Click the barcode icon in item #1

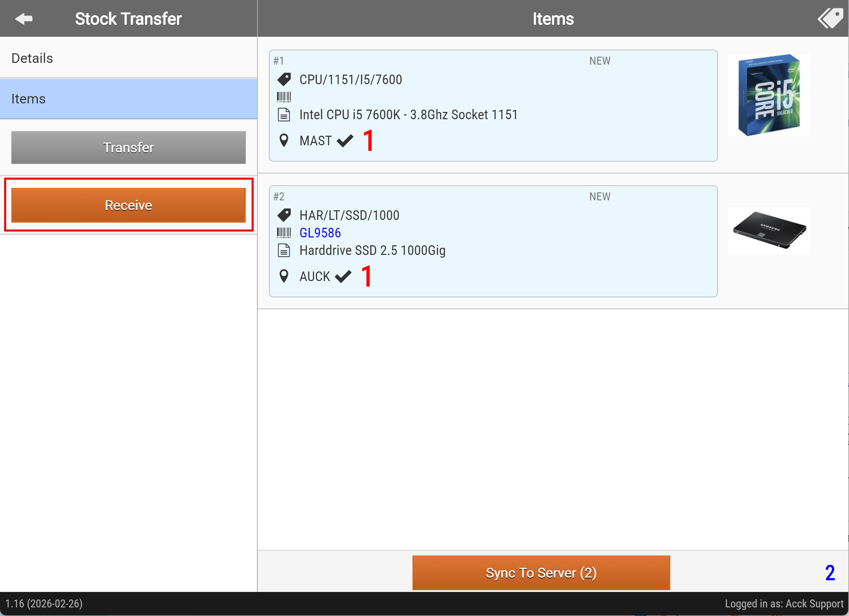[284, 97]
